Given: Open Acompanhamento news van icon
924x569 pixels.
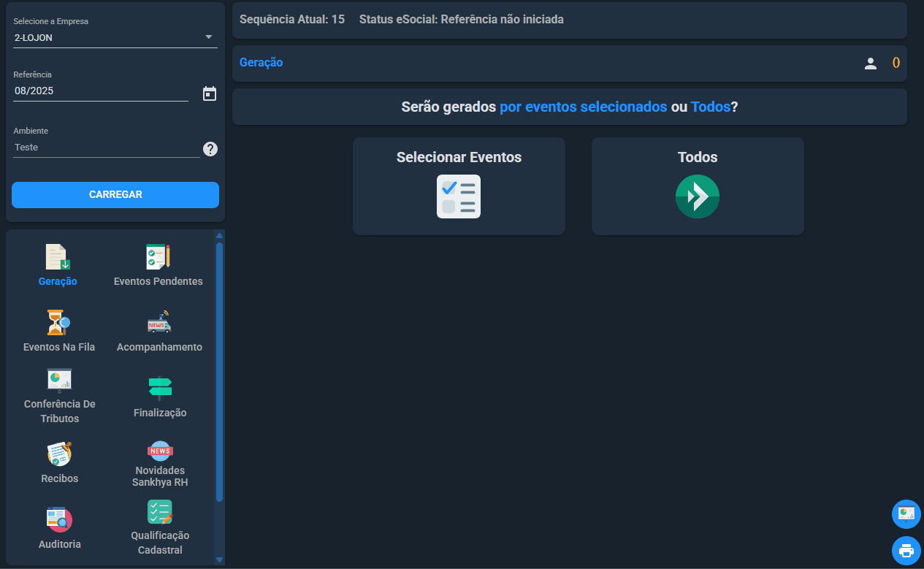Looking at the screenshot, I should point(159,322).
